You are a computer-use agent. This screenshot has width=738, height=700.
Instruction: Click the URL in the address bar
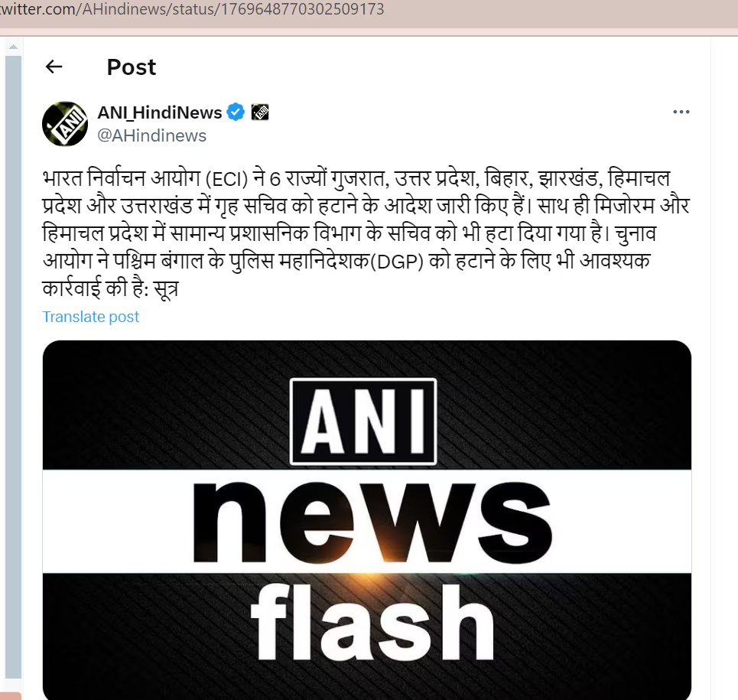[192, 9]
